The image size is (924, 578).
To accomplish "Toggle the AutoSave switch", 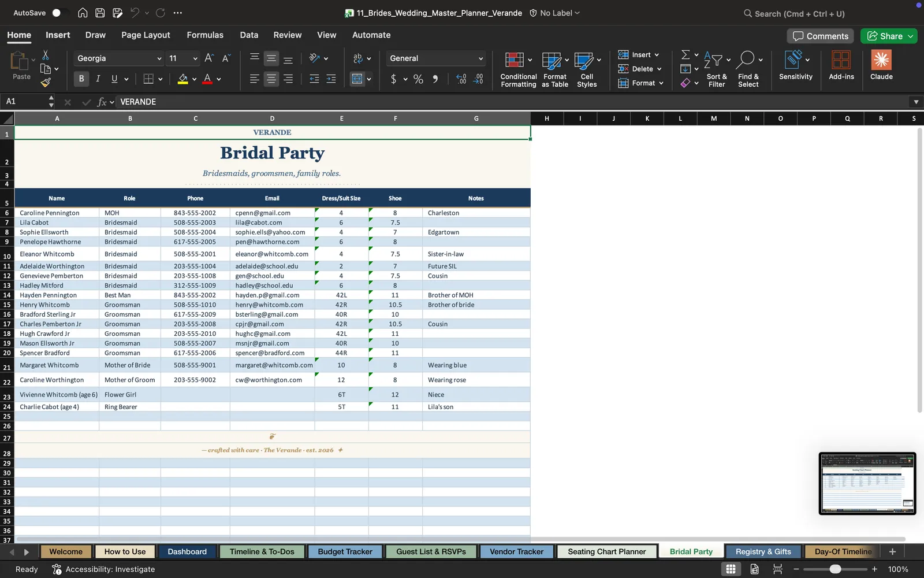I will click(59, 13).
